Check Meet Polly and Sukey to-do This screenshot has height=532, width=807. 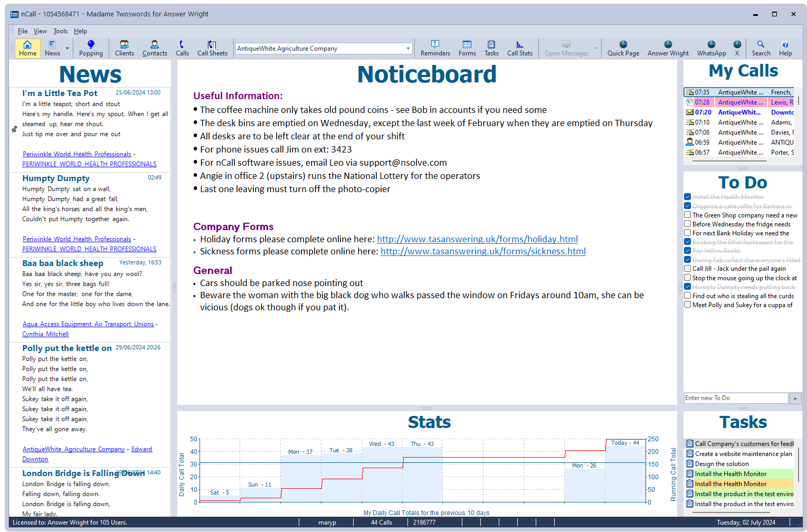coord(687,305)
